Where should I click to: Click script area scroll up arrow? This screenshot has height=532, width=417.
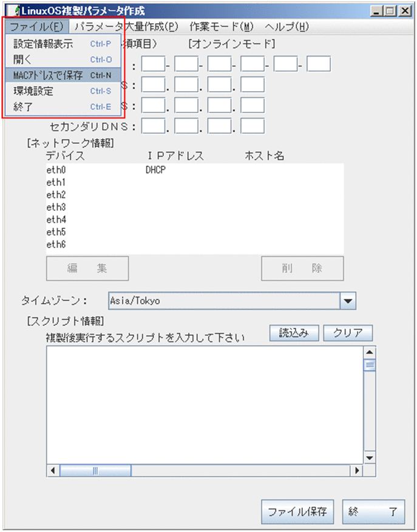tap(370, 352)
